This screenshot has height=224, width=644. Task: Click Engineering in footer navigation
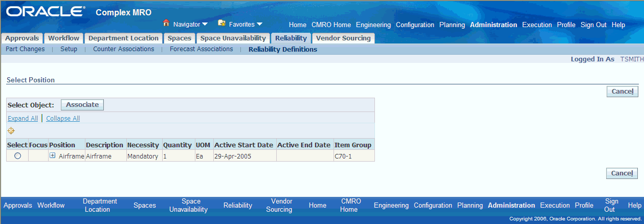coord(391,205)
